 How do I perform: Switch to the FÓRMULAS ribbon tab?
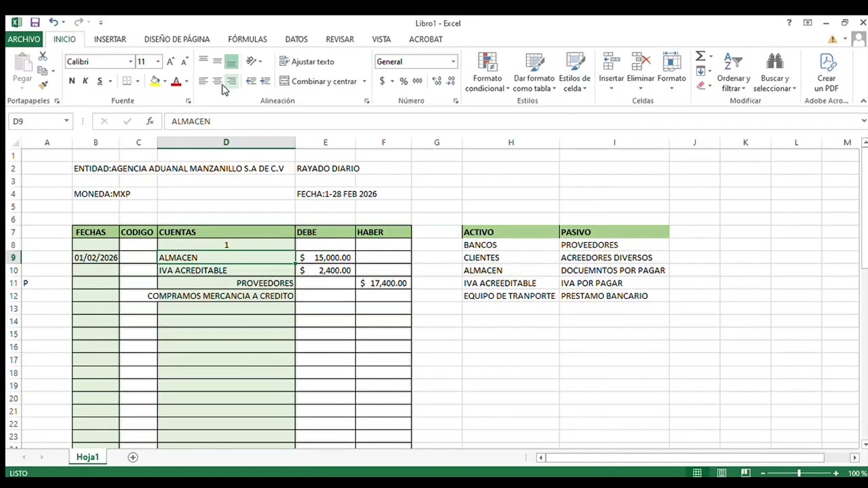pyautogui.click(x=248, y=39)
